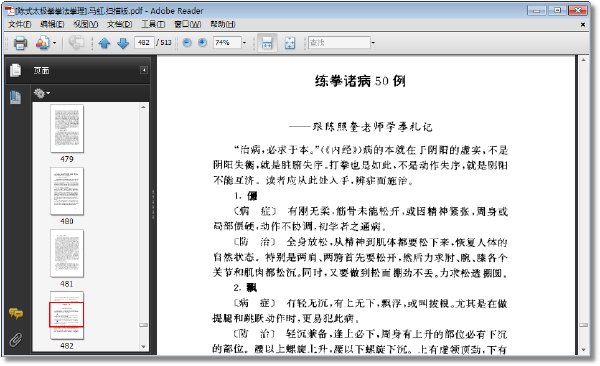Open the zoom percentage dropdown arrow
Viewport: 600px width, 366px height.
245,42
